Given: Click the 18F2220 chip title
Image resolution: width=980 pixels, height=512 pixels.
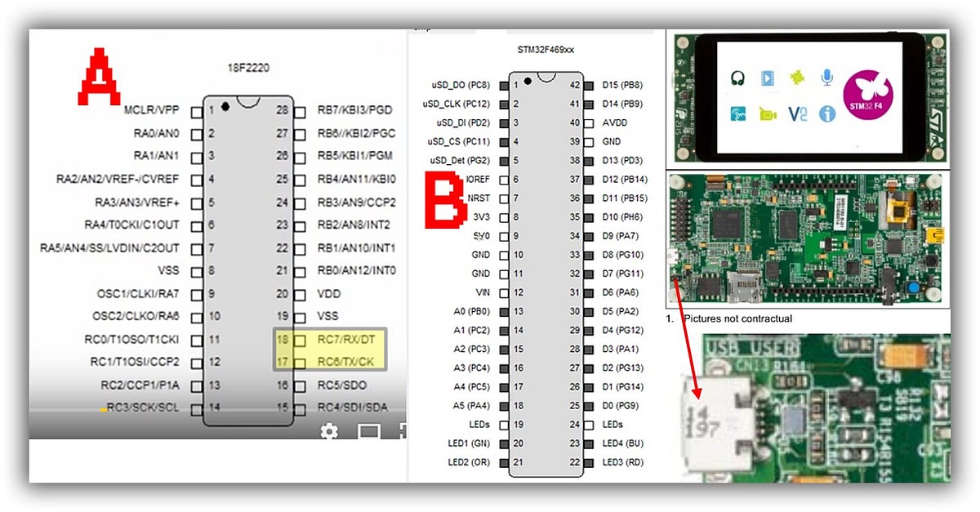Looking at the screenshot, I should [248, 68].
